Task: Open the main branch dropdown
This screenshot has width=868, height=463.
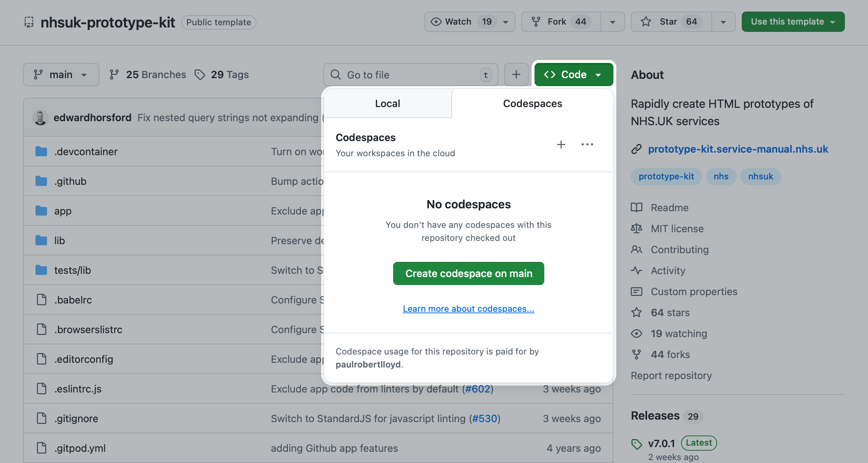Action: click(61, 75)
